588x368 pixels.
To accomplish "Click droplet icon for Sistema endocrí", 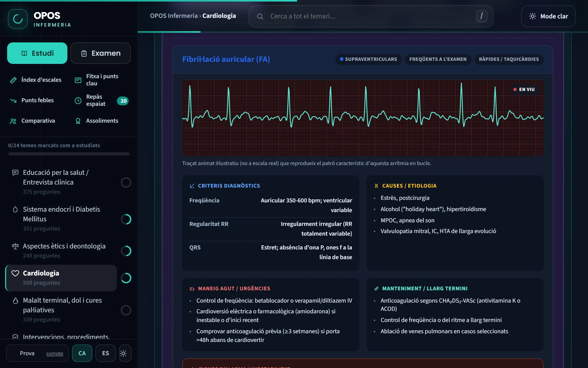I will (15, 210).
